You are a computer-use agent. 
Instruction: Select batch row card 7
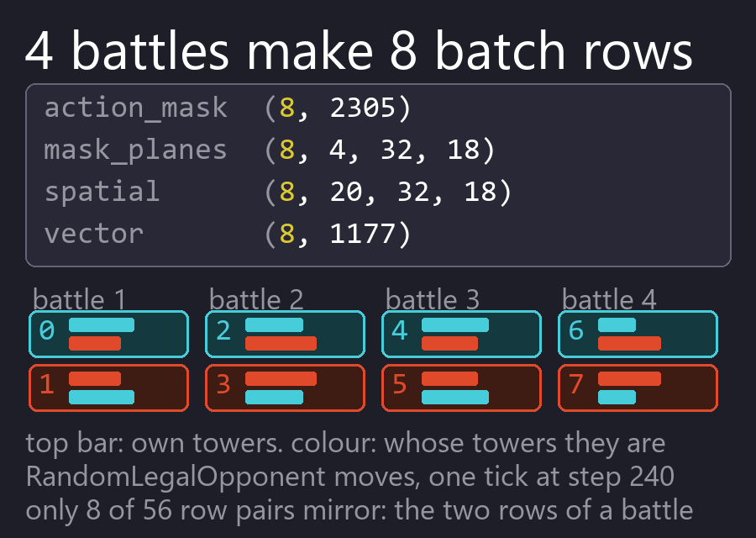point(638,388)
